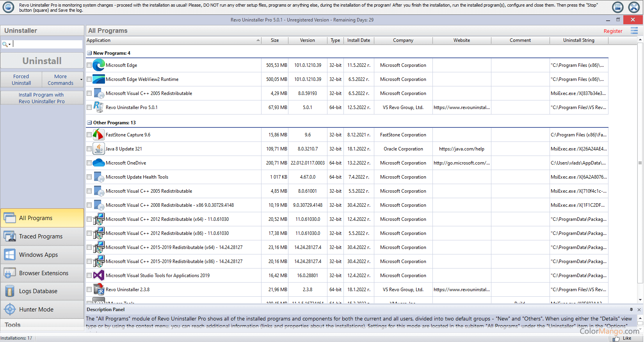This screenshot has width=644, height=342.
Task: Click the Revo Uninstaller Pro 5.0.1 icon
Action: tap(99, 107)
